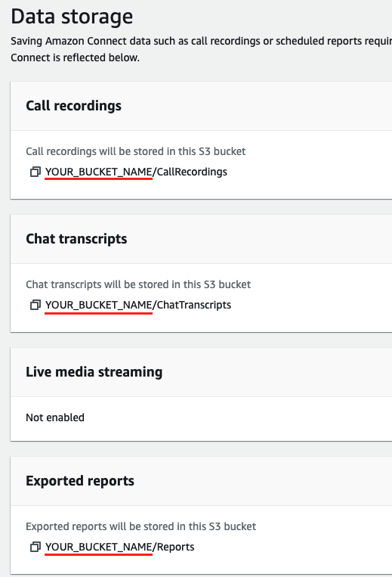Copy the Reports bucket path via its copy icon
Image resolution: width=392 pixels, height=577 pixels.
[x=35, y=548]
